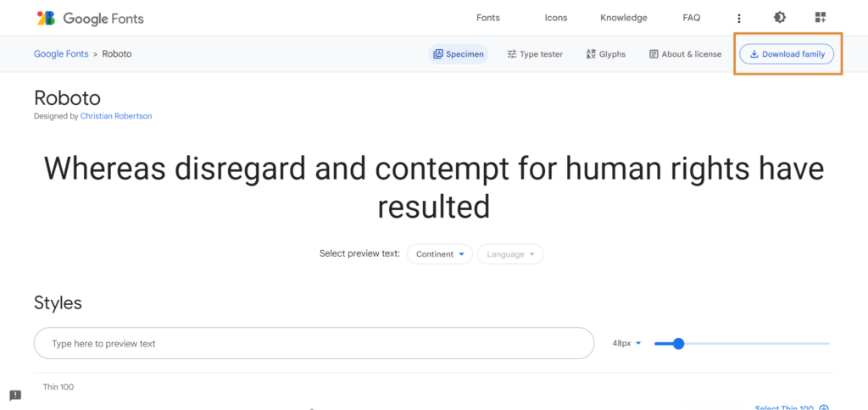Click the send feedback icon

click(x=15, y=396)
